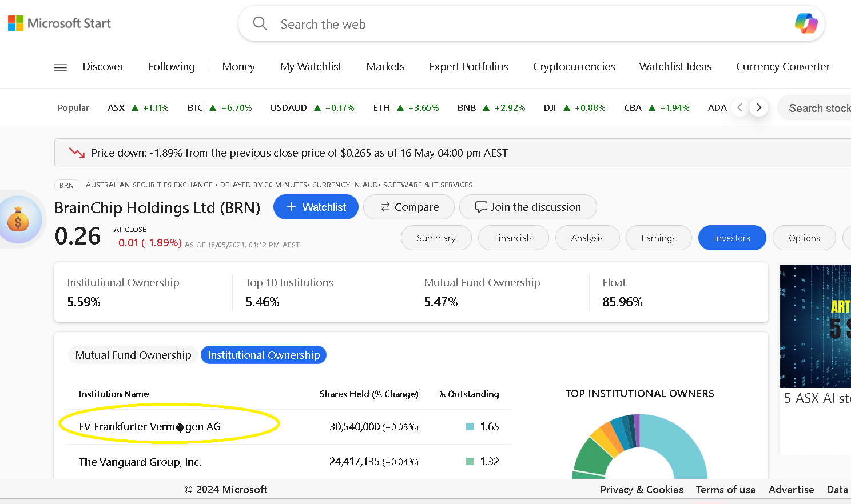Image resolution: width=851 pixels, height=504 pixels.
Task: Click the FV Frankfurter institution row name
Action: (150, 427)
